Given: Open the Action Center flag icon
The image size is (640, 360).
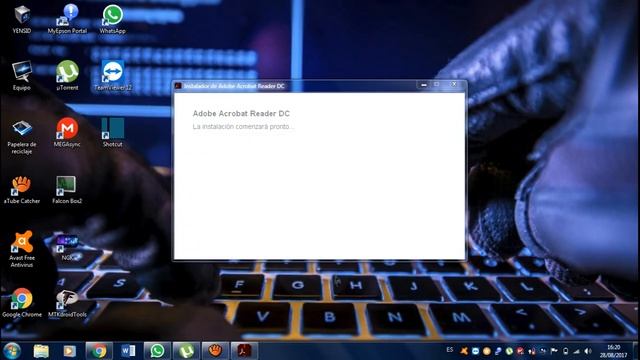Looking at the screenshot, I should (554, 351).
